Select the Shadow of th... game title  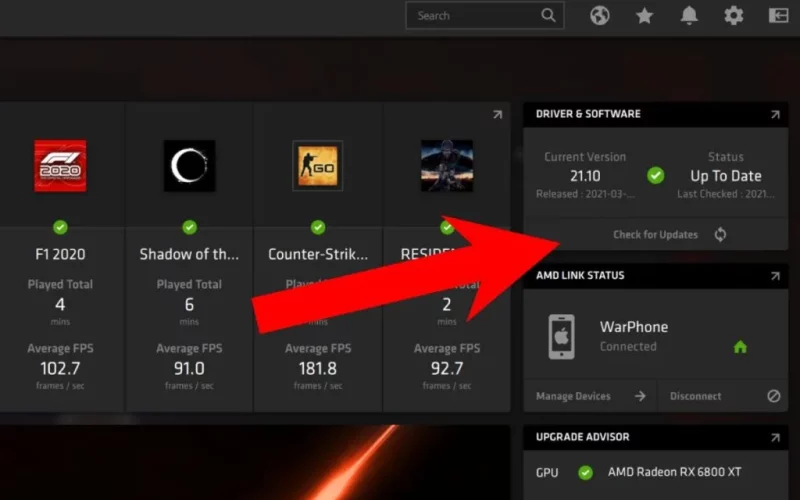(x=189, y=254)
